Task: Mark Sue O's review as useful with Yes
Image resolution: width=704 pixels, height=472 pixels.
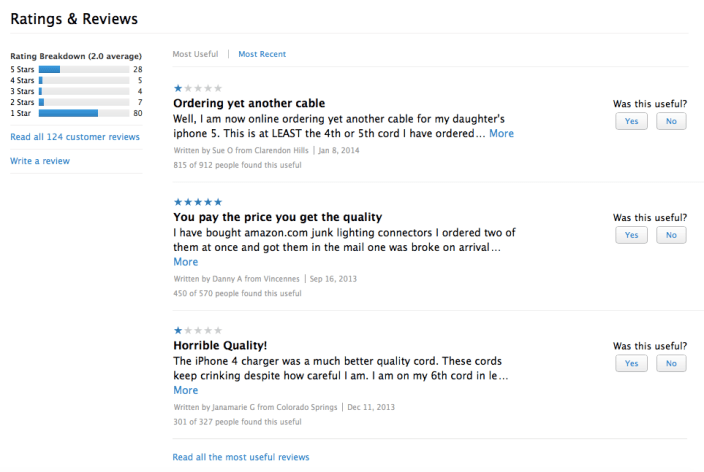Action: 631,121
